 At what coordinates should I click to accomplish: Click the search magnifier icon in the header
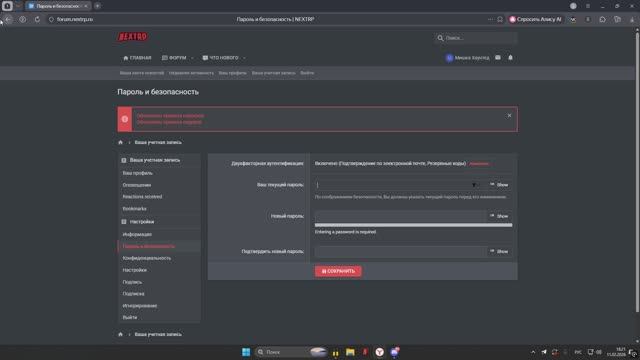click(440, 38)
